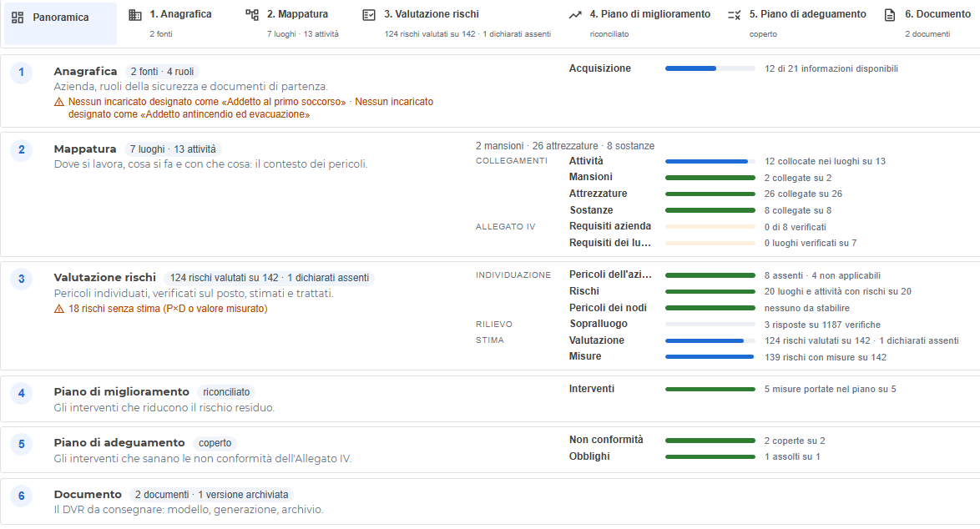Click the Piano di miglioramento trend icon
Viewport: 980px width, 529px height.
coord(575,14)
